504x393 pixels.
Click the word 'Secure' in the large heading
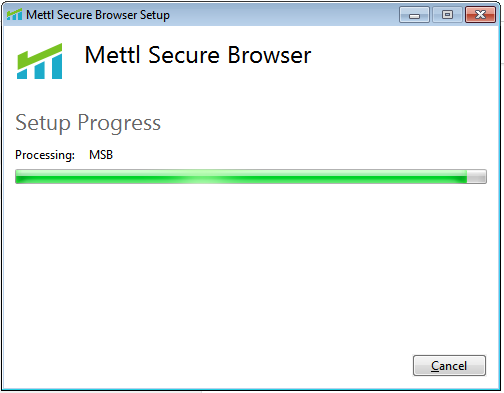tap(184, 55)
